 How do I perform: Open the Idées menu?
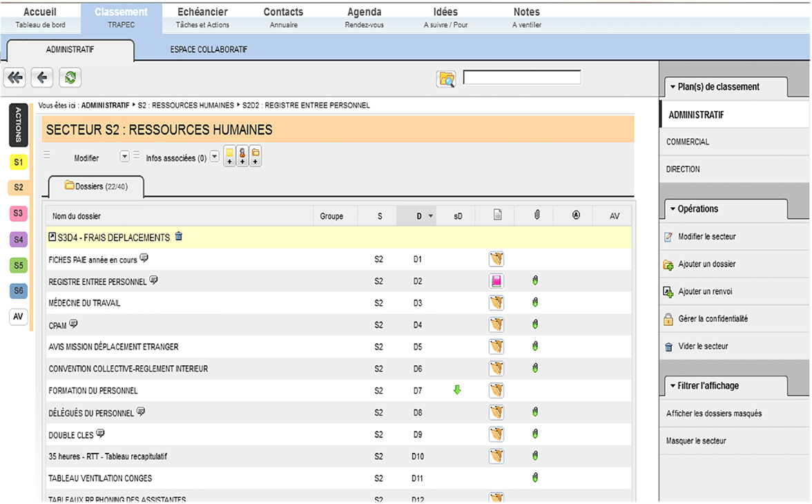point(445,18)
